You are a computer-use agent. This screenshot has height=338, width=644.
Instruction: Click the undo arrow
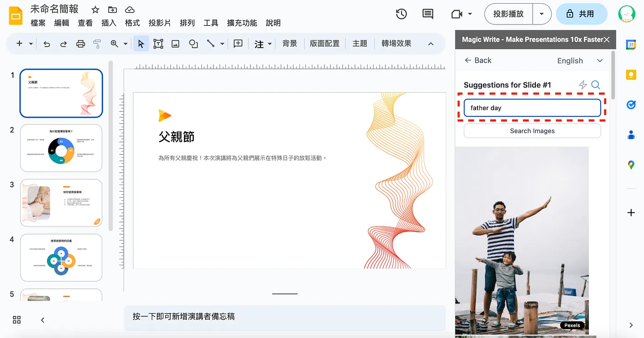[x=46, y=44]
